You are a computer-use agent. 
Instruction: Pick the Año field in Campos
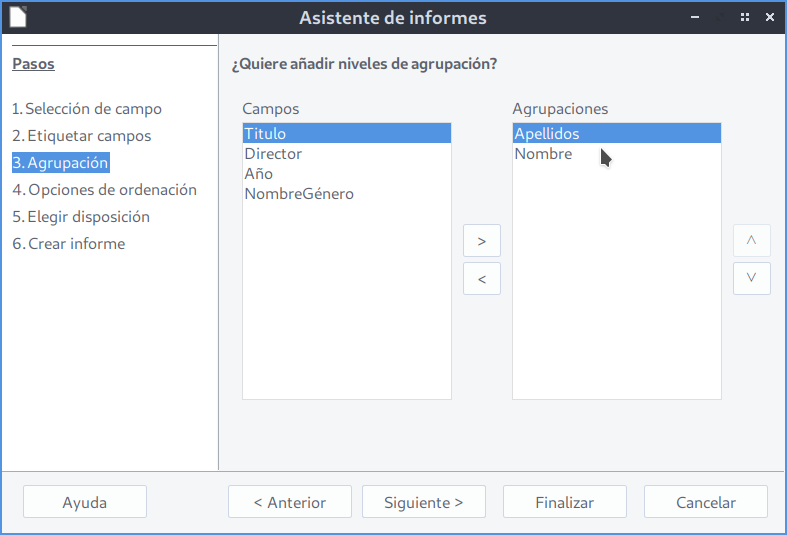point(259,174)
